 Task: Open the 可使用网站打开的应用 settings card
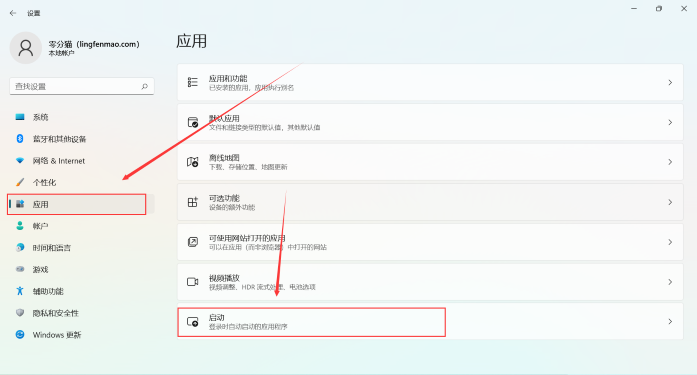[x=430, y=242]
